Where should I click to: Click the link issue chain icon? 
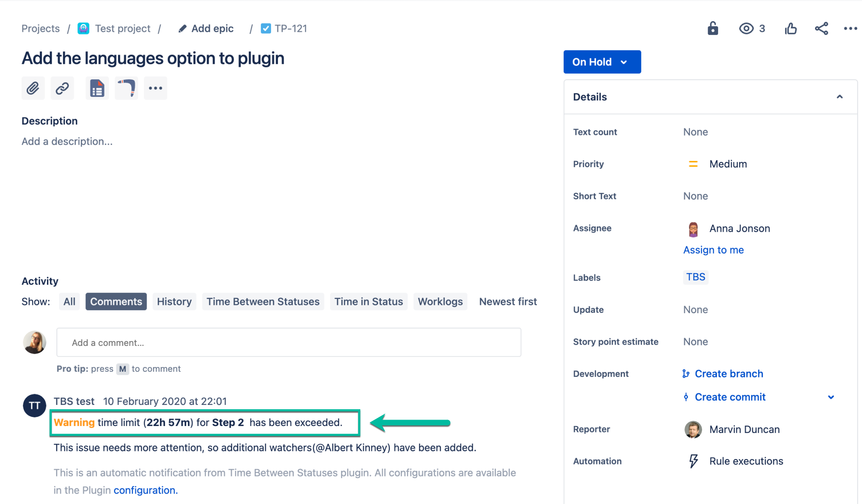tap(62, 88)
